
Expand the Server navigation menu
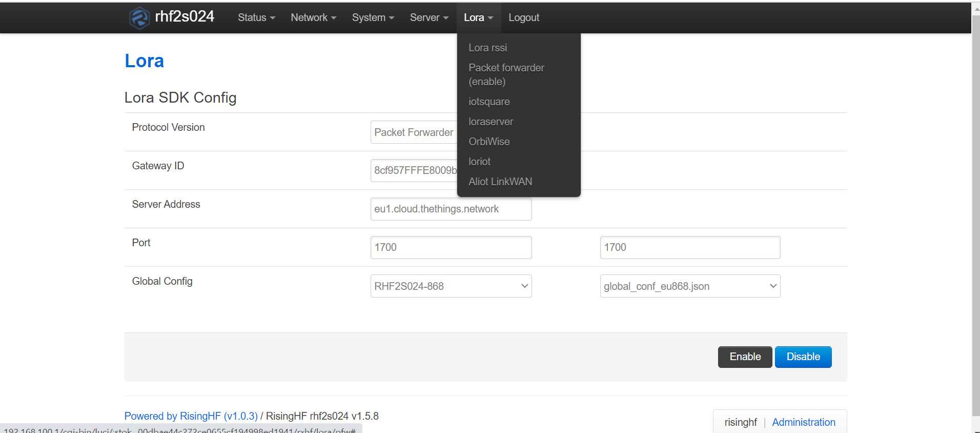(429, 17)
